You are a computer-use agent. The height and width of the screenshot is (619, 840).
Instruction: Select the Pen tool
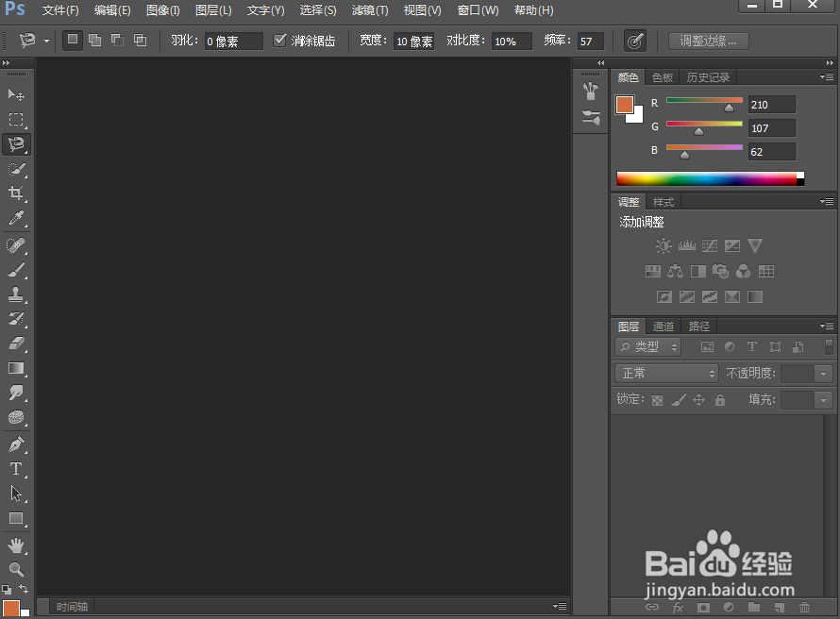[16, 443]
